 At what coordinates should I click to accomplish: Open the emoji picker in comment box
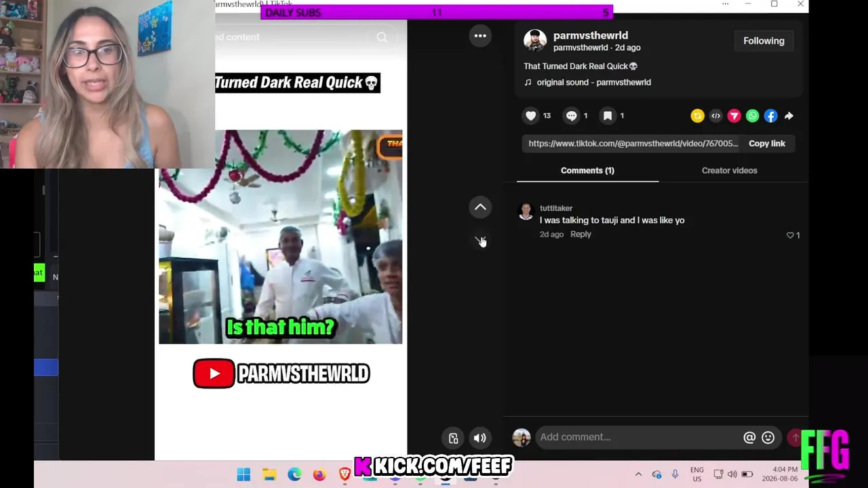tap(768, 438)
